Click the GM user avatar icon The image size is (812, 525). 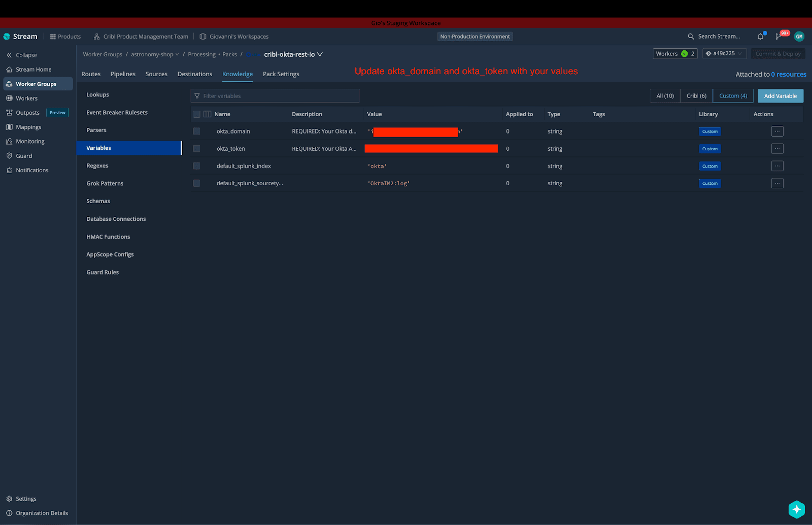tap(799, 37)
